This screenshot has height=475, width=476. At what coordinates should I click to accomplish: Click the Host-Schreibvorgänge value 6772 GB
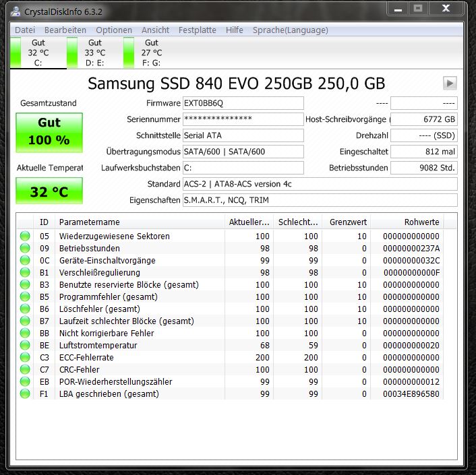point(424,119)
